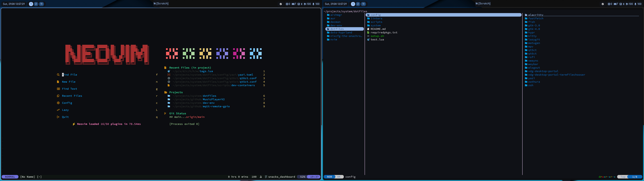644x181 pixels.
Task: Click the setup.sh script icon
Action: click(x=368, y=36)
